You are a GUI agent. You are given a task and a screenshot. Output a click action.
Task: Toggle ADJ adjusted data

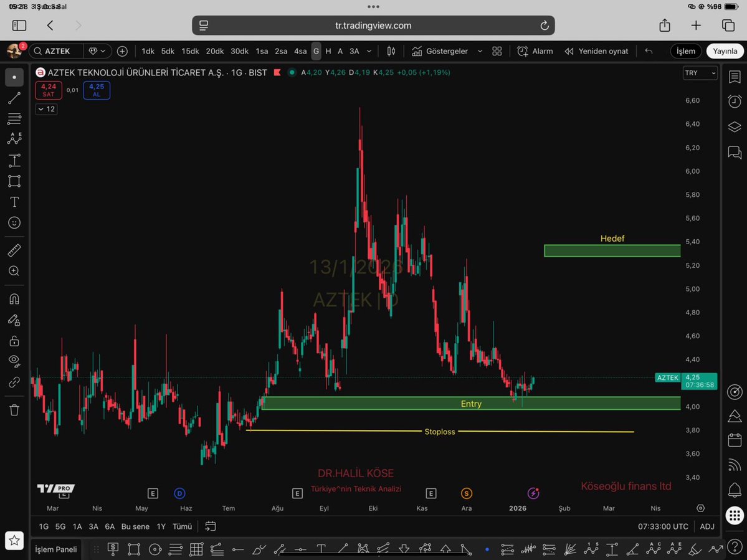(707, 526)
